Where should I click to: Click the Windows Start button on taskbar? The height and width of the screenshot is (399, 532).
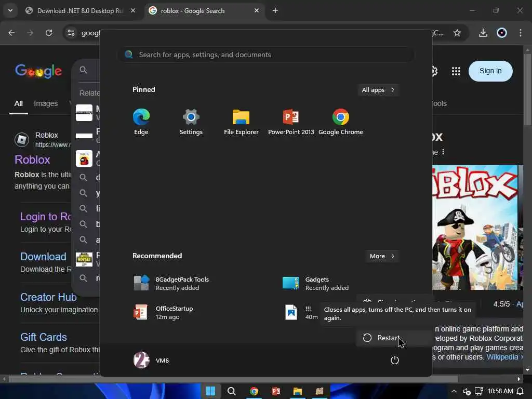(211, 391)
